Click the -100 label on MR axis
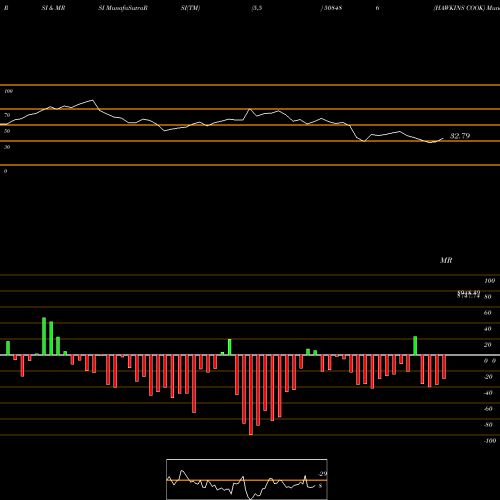 click(x=490, y=441)
